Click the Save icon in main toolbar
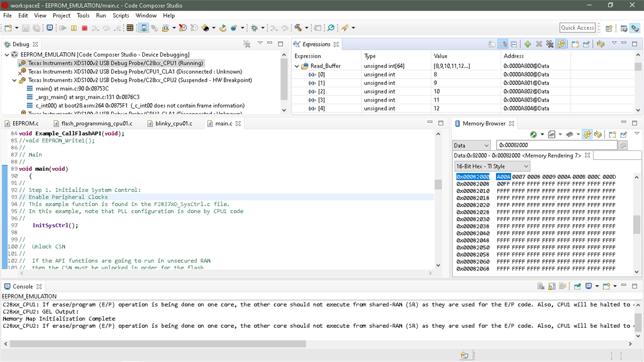Viewport: 644px width, 362px height. click(26, 28)
